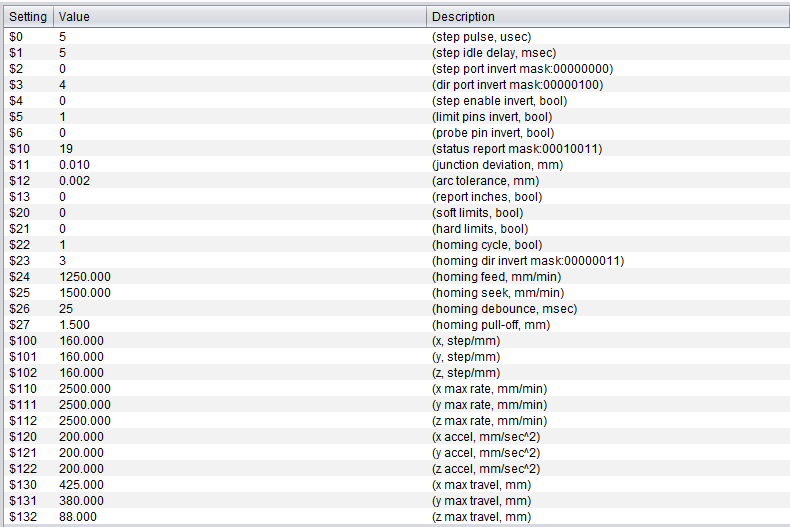Select the $120 x accel value
Viewport: 790px width, 527px height.
coord(82,437)
